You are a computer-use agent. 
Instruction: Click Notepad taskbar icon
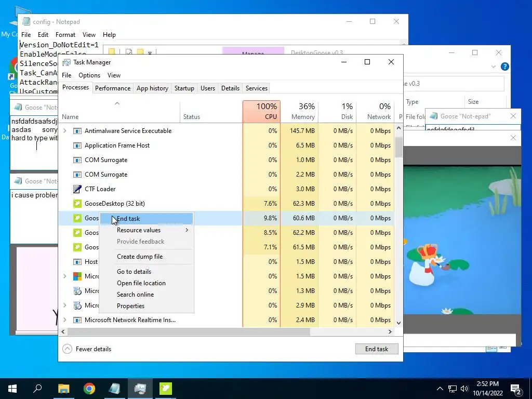coord(115,389)
